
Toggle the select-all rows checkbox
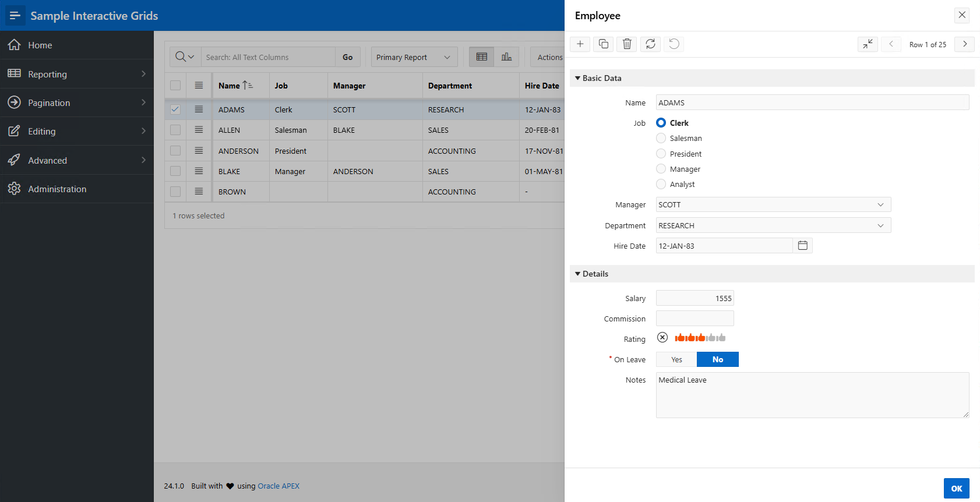[175, 86]
